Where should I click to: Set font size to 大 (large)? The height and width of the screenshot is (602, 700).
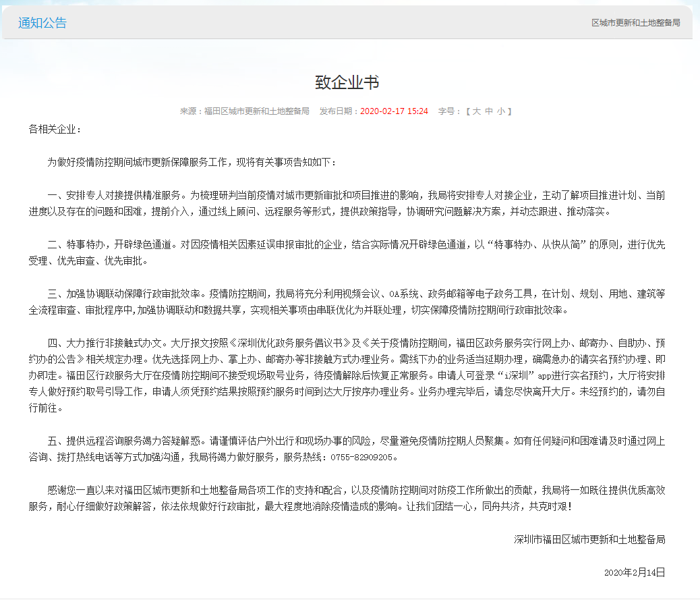pos(476,111)
